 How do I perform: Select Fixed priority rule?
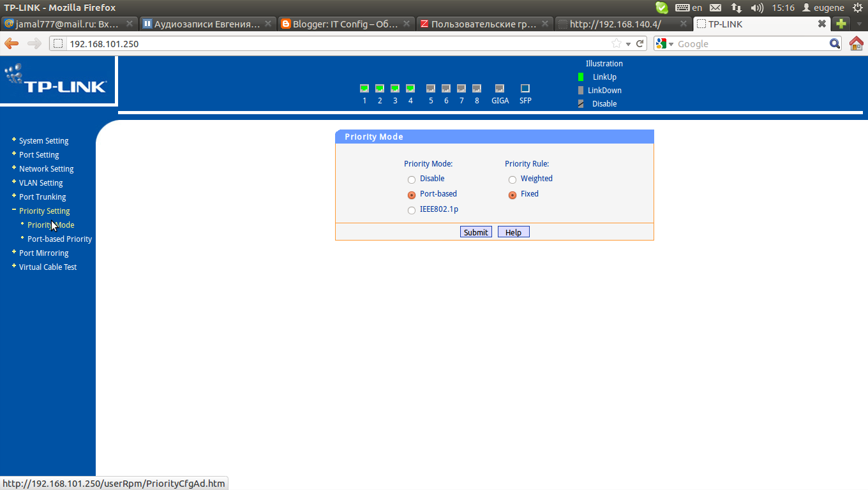tap(513, 195)
